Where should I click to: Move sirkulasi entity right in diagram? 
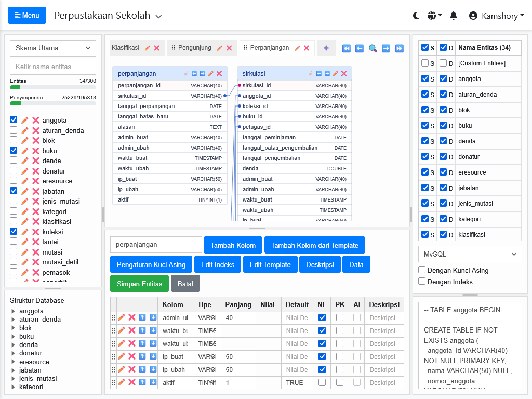point(327,73)
